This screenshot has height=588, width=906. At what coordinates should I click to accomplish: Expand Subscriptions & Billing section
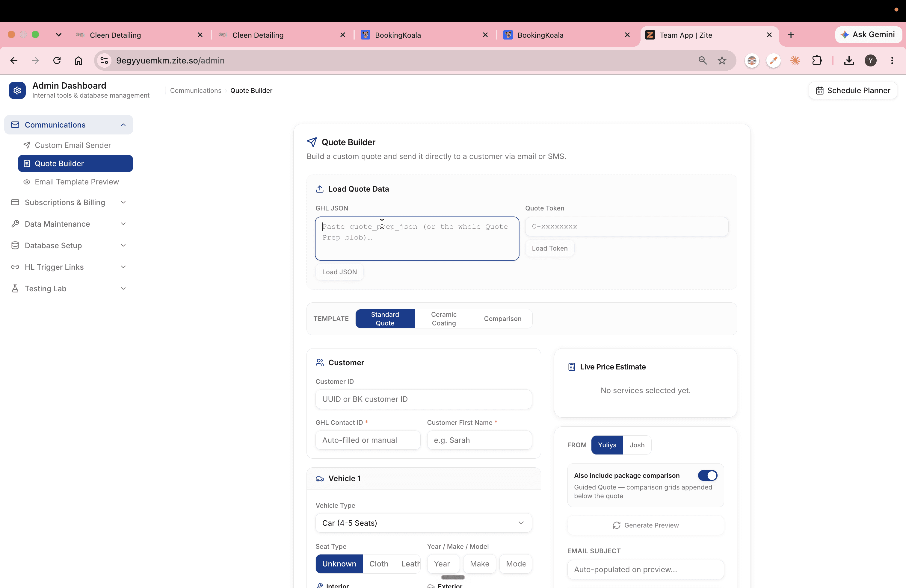point(123,202)
